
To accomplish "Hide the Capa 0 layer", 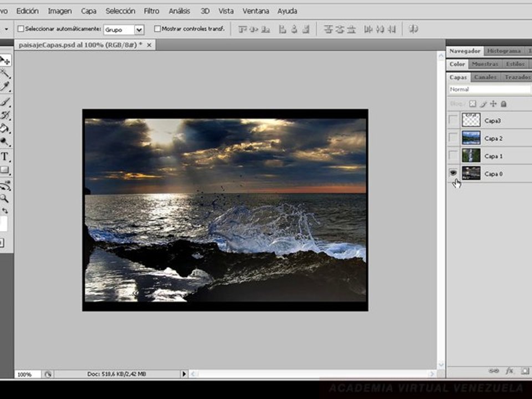I will click(x=453, y=173).
